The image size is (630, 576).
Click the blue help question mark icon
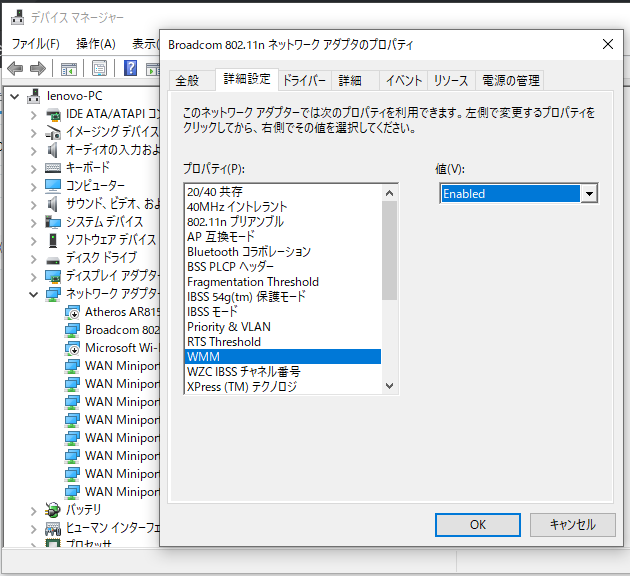[130, 68]
